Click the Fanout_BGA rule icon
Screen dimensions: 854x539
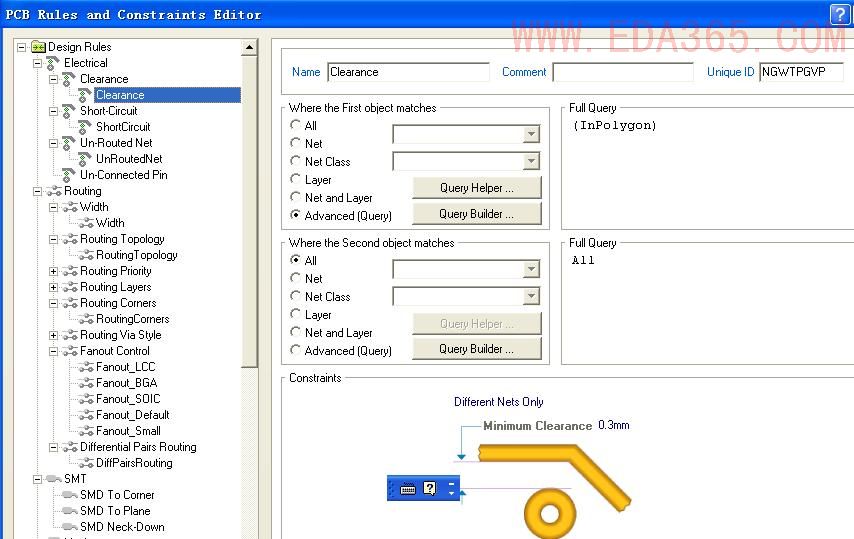86,383
